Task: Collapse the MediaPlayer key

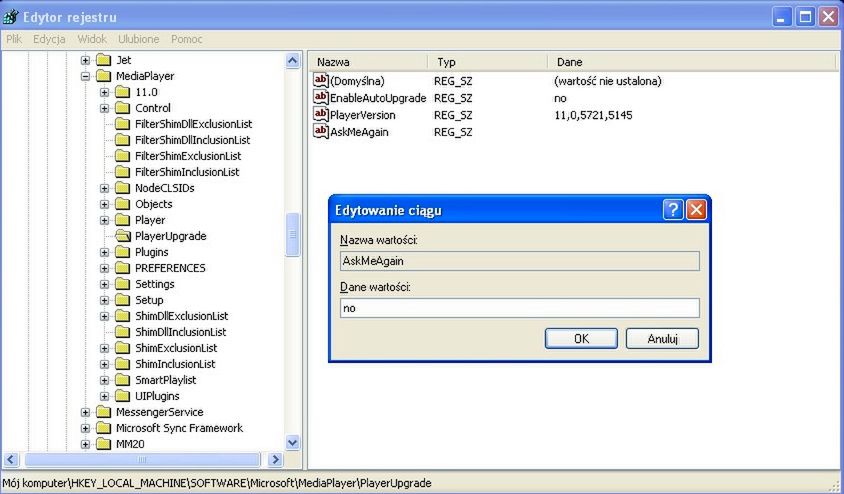Action: (x=85, y=76)
